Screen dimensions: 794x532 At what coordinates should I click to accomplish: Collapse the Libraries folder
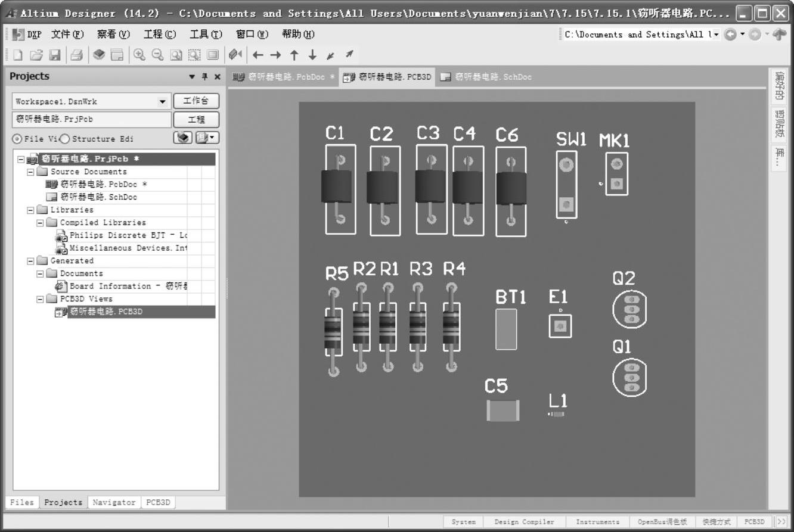point(31,210)
